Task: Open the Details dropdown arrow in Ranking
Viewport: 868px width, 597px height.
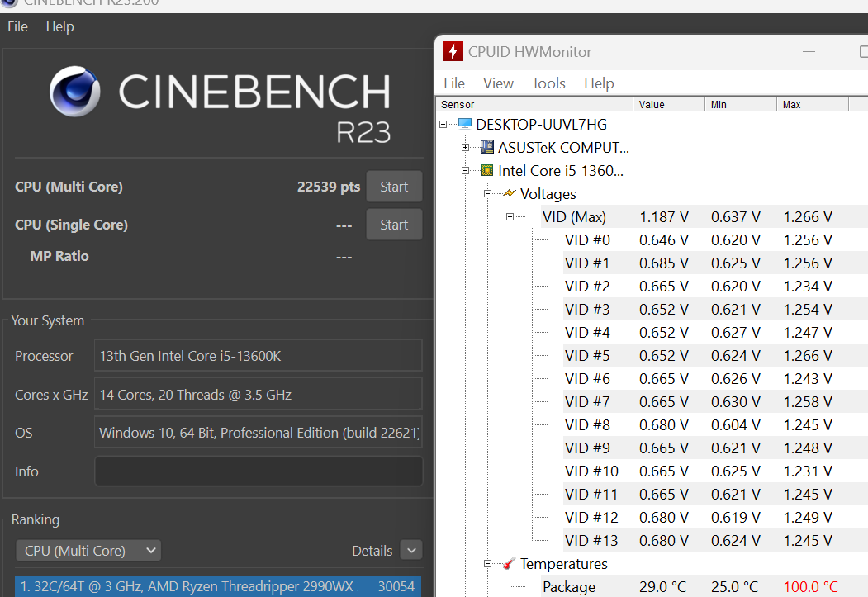Action: [411, 551]
